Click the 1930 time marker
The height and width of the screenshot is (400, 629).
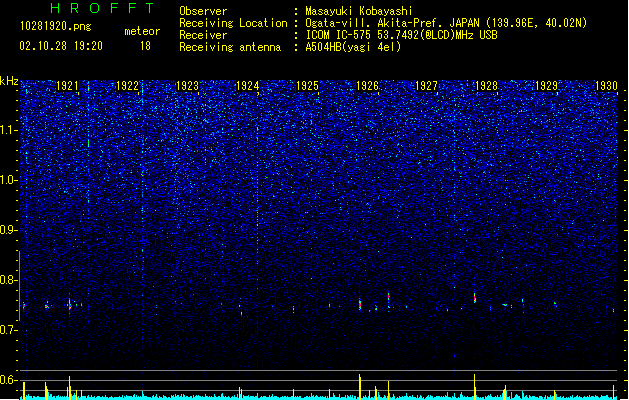606,86
